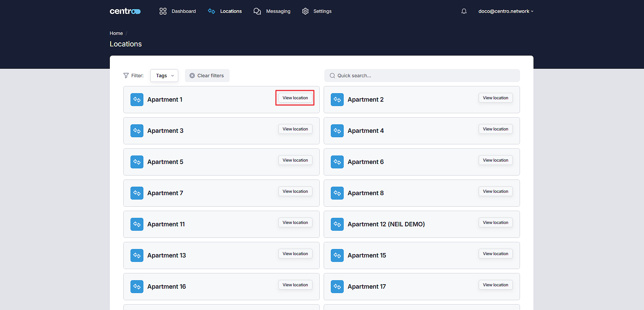
Task: Click the Apartment 12 (NEIL DEMO) title
Action: tap(386, 224)
